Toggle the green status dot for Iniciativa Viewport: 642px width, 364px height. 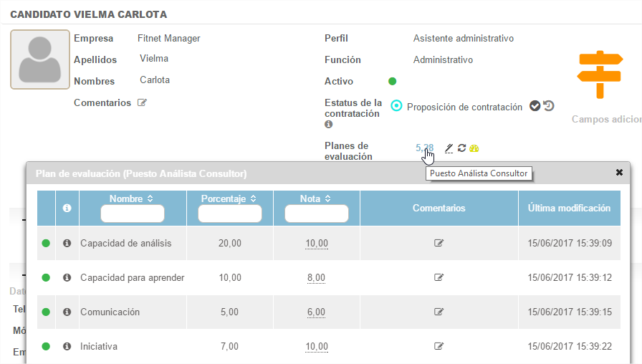46,347
